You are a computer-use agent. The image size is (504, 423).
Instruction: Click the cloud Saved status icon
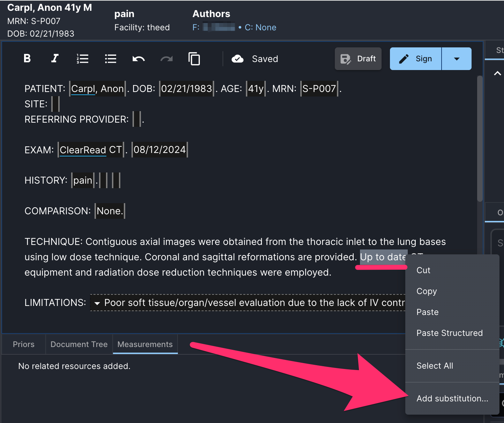[238, 59]
